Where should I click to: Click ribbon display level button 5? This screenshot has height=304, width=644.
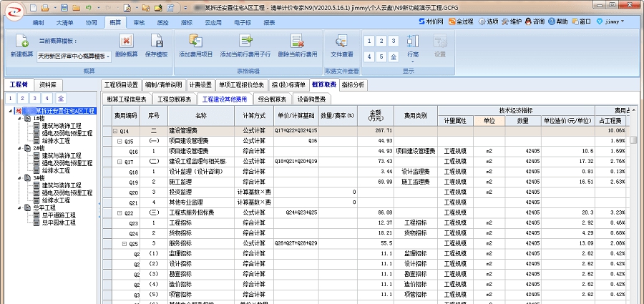click(x=381, y=57)
